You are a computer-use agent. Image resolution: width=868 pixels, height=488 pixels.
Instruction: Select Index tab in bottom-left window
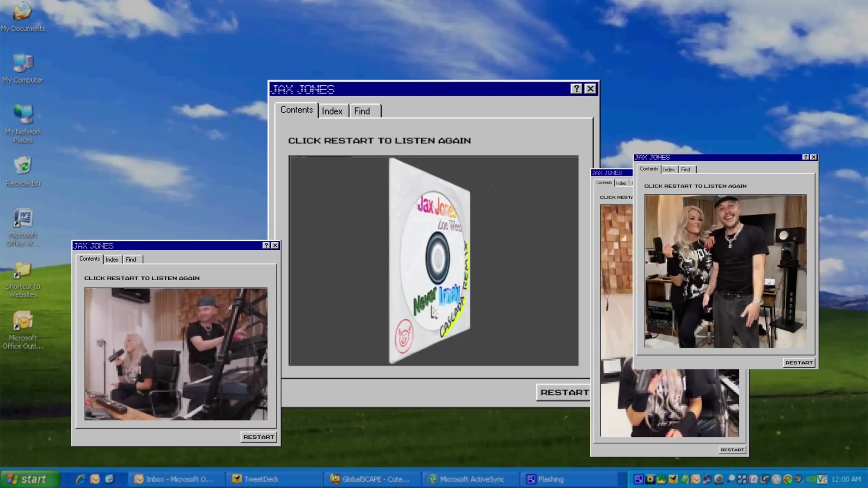tap(112, 259)
